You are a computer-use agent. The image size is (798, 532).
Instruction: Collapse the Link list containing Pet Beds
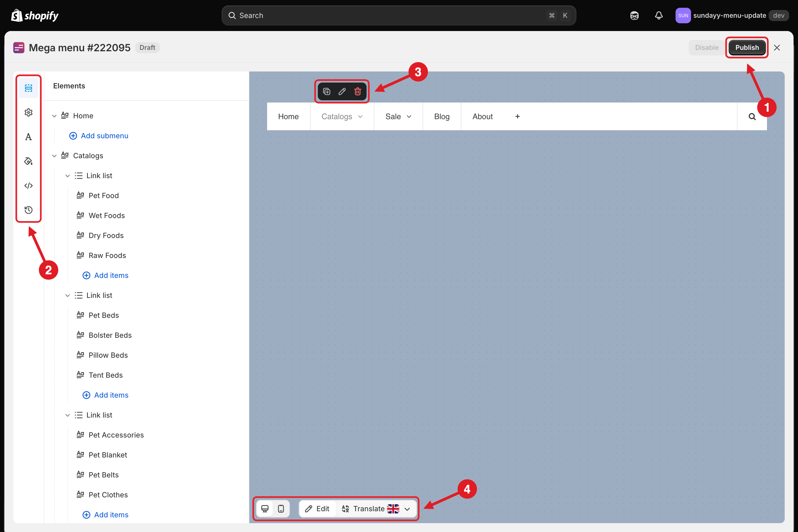click(68, 296)
